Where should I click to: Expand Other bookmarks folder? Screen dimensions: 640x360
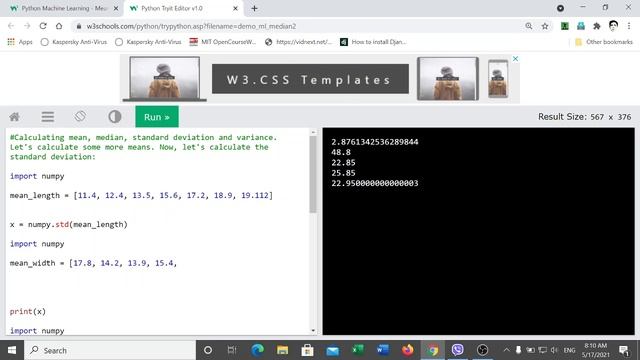(604, 42)
